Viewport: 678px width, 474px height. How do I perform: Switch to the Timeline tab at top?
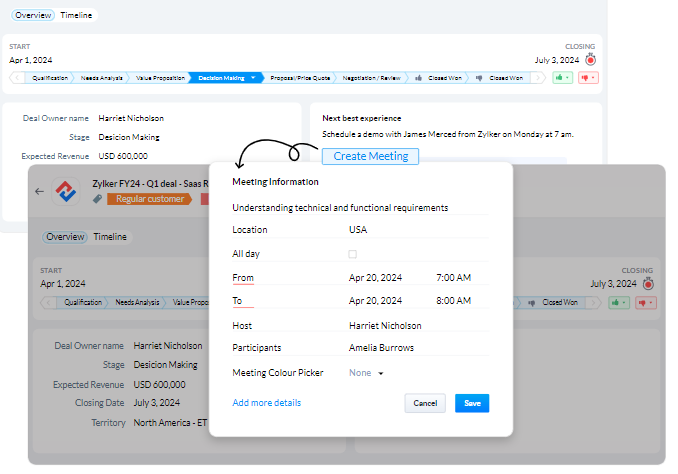coord(76,16)
